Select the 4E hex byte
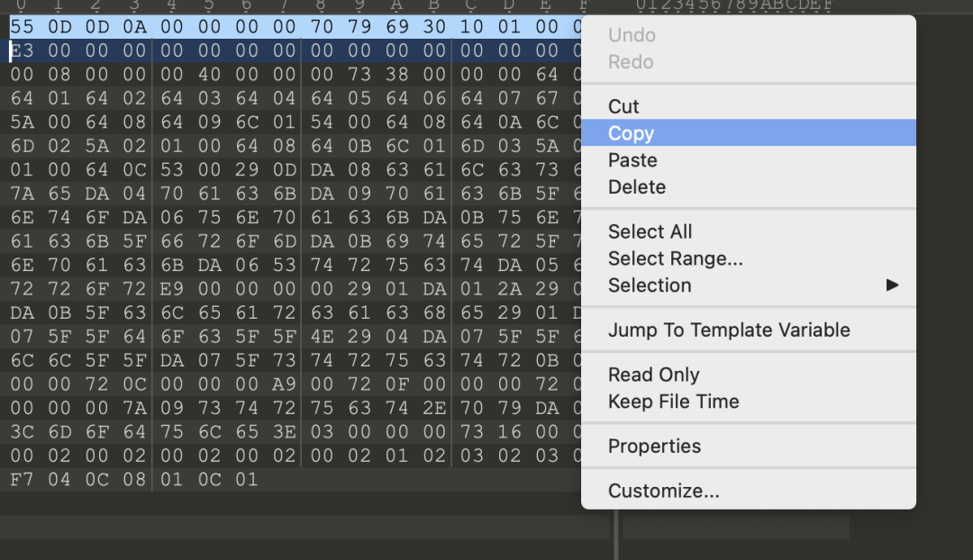Screen dimensions: 973x560 (322, 337)
